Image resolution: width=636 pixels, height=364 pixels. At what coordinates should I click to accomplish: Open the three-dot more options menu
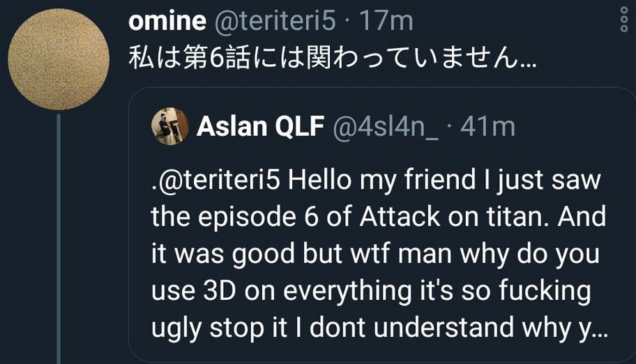623,21
